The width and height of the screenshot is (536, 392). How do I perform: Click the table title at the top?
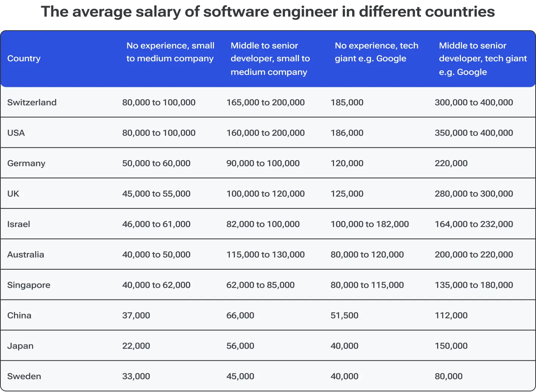(268, 12)
